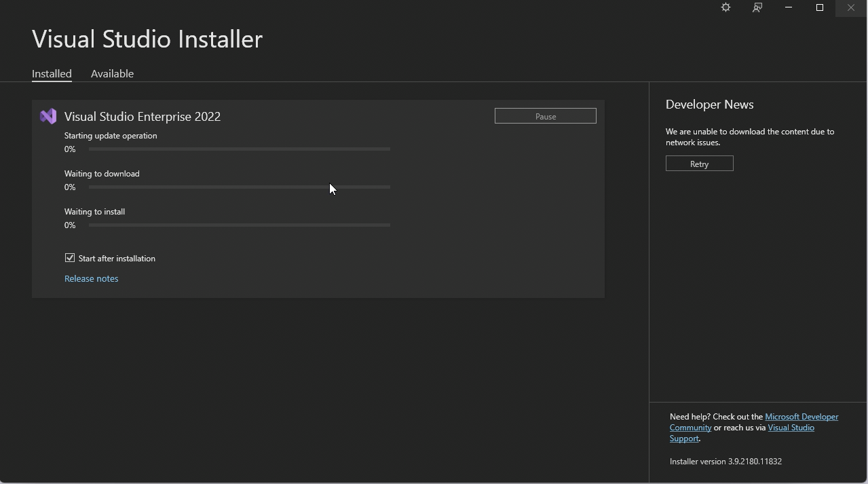Open Microsoft Developer Community link
This screenshot has width=868, height=484.
point(754,422)
